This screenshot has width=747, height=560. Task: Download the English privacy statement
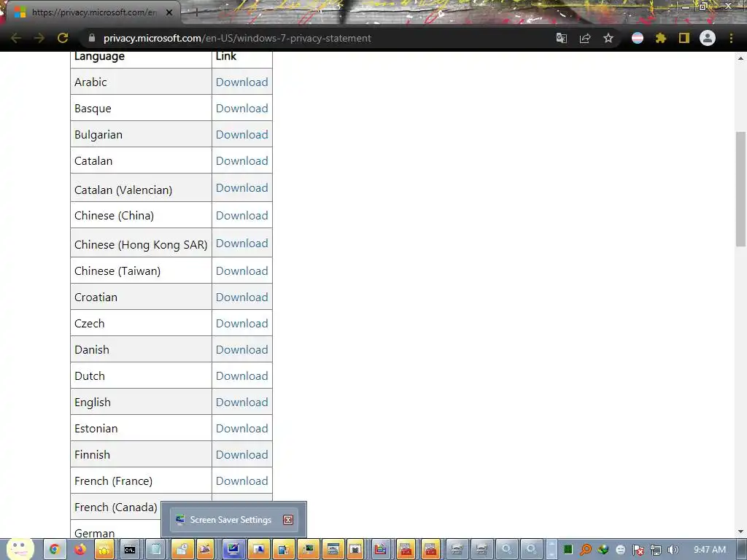[x=242, y=402]
